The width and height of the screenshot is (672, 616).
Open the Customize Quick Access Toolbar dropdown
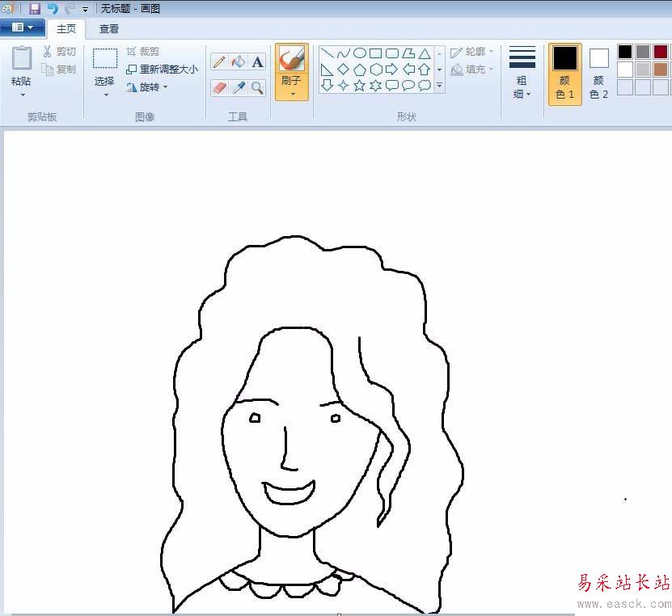point(85,10)
